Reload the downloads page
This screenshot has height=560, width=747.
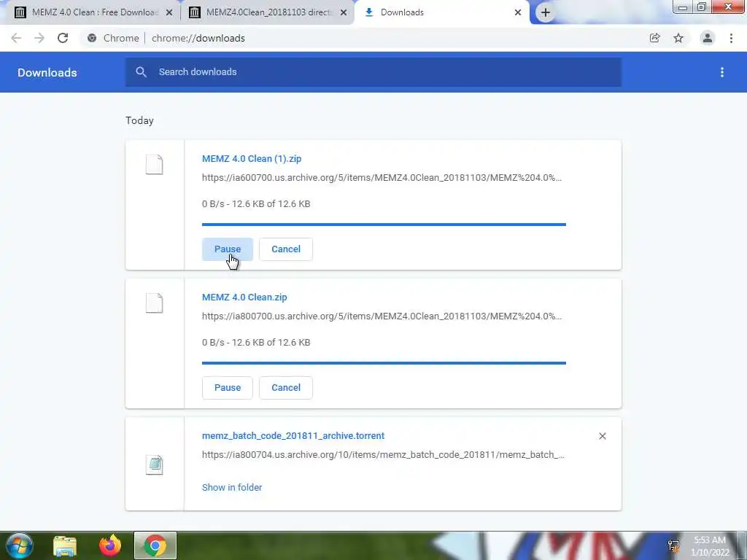63,38
